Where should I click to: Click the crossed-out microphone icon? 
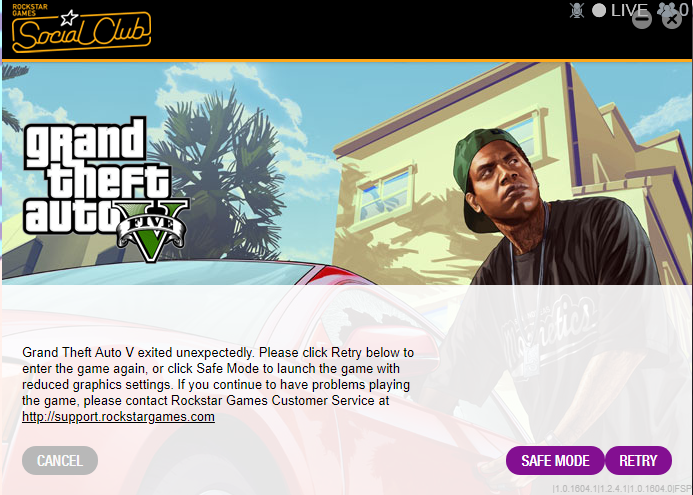point(576,11)
